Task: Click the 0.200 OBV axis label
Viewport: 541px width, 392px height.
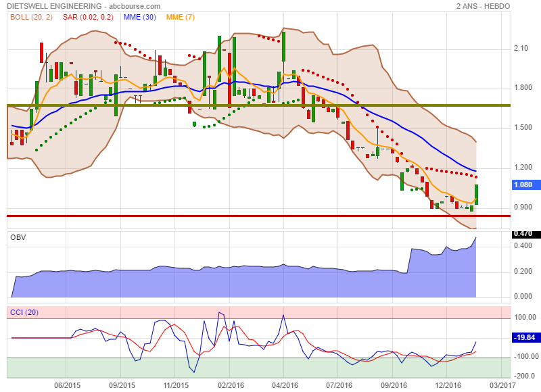Action: (x=523, y=271)
